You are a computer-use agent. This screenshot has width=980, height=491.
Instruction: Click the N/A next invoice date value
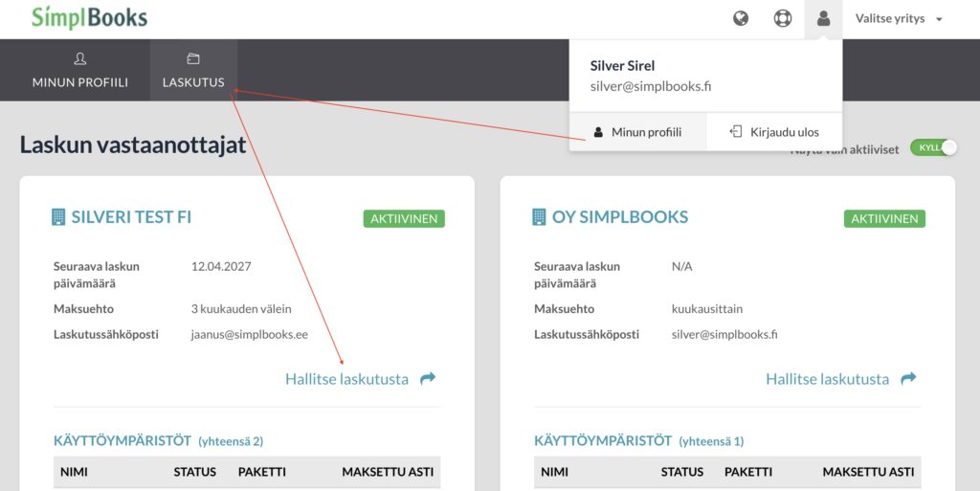[x=681, y=266]
